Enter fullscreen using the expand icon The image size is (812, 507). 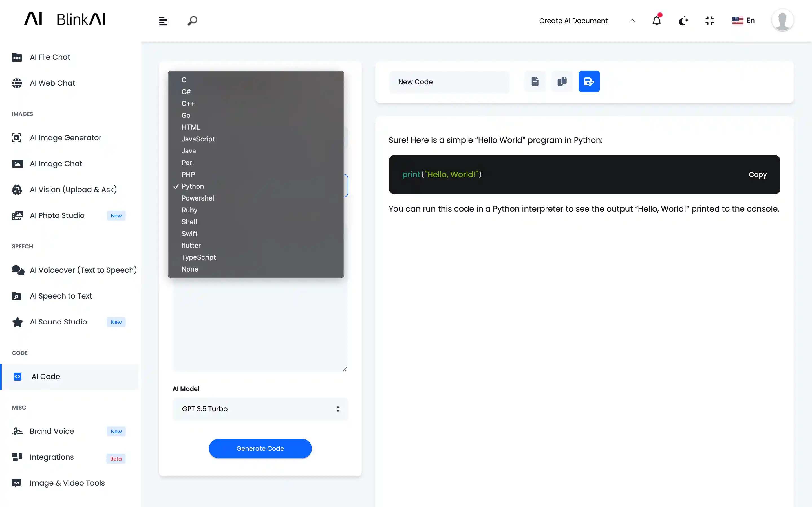pyautogui.click(x=710, y=21)
